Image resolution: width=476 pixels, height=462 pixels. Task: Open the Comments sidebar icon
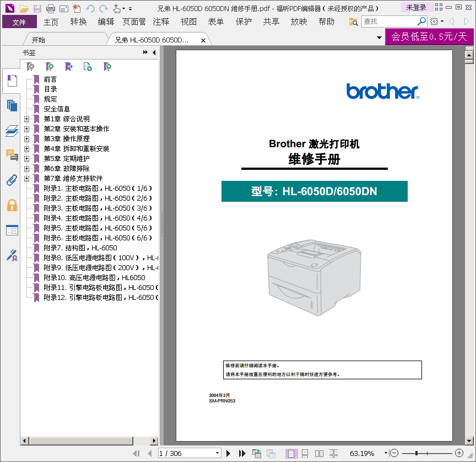point(12,155)
